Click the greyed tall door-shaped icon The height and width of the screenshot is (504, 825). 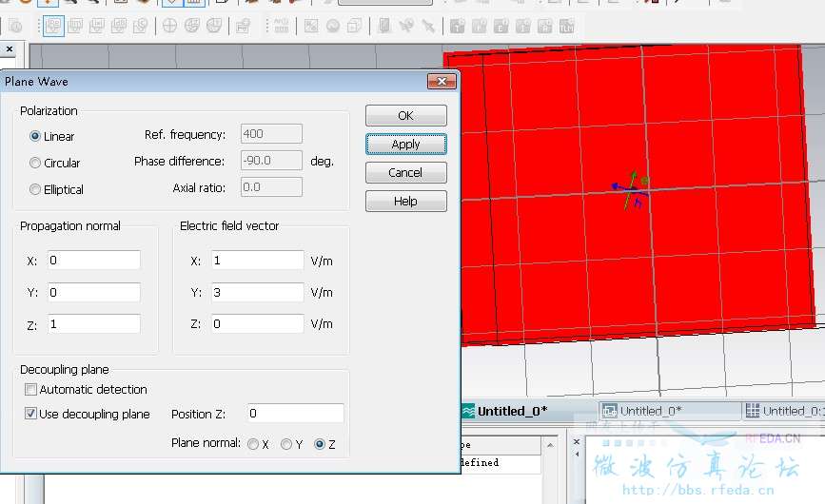384,26
